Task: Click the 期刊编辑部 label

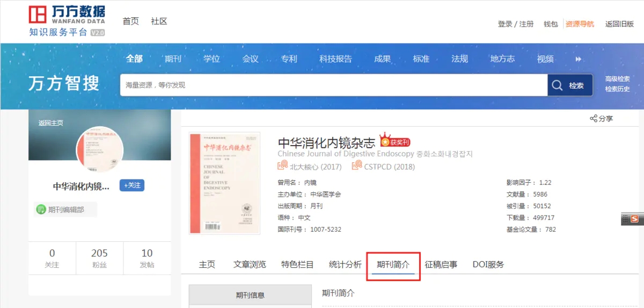Action: click(x=66, y=210)
